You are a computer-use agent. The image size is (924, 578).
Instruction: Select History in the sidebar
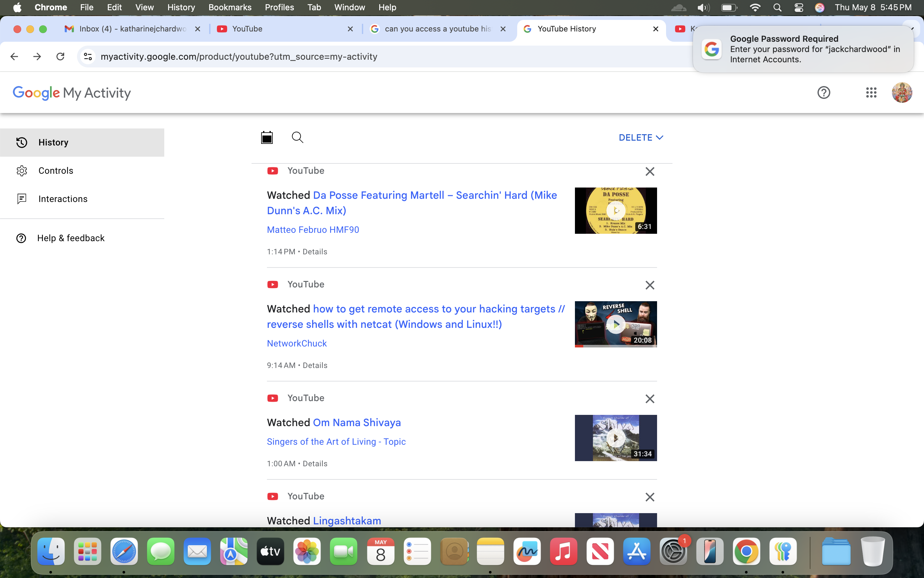(82, 143)
